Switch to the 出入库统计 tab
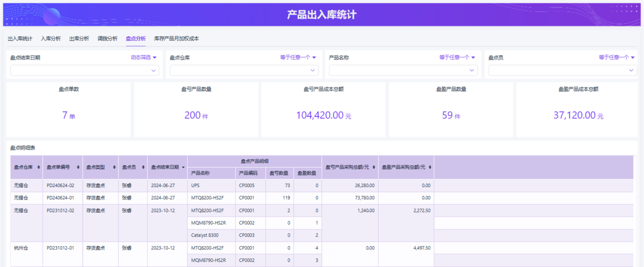This screenshot has height=267, width=644. (20, 39)
